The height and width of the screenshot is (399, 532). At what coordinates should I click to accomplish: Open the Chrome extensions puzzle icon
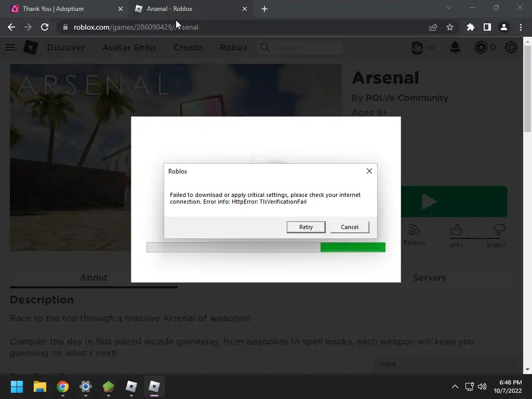pyautogui.click(x=470, y=27)
